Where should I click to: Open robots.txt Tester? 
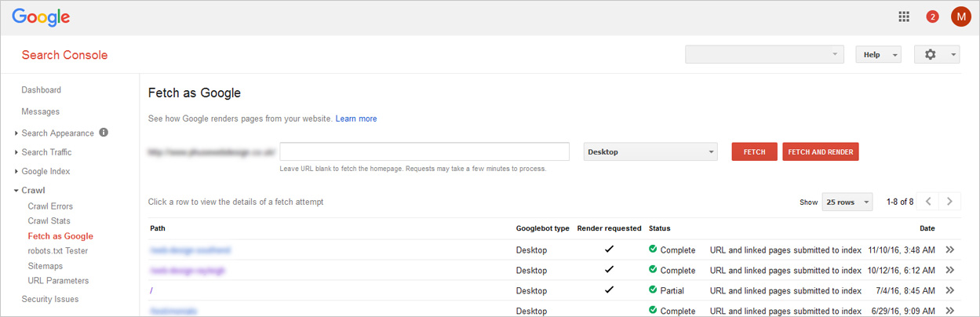[x=58, y=251]
